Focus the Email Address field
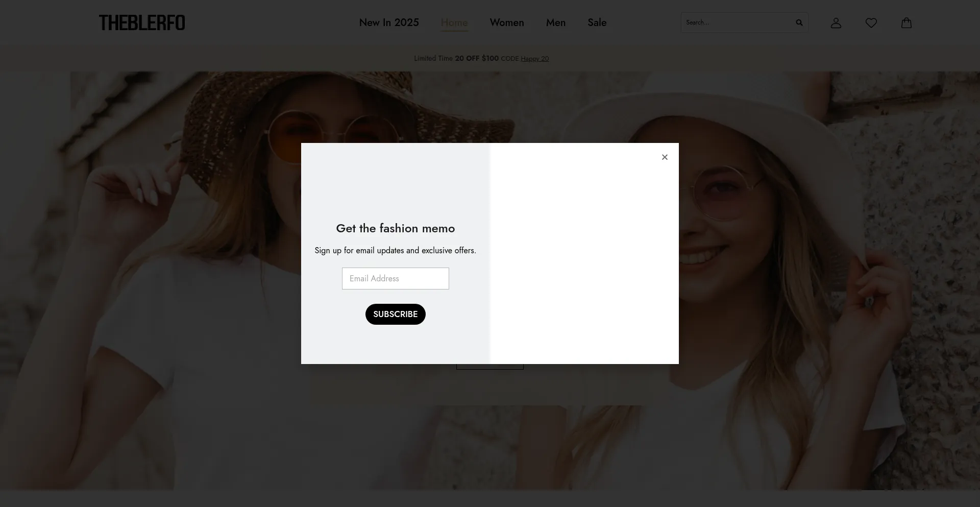980x507 pixels. point(395,279)
